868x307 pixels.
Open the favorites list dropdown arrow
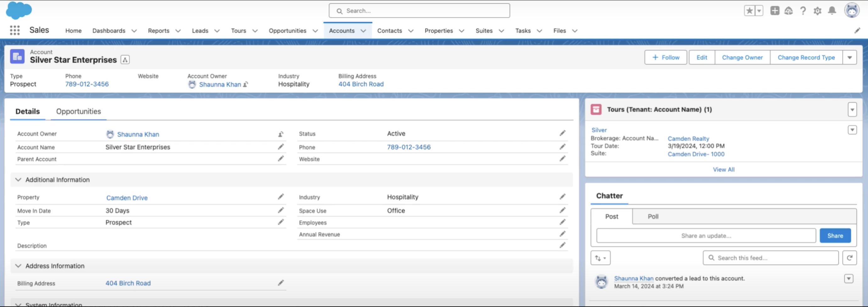click(759, 11)
